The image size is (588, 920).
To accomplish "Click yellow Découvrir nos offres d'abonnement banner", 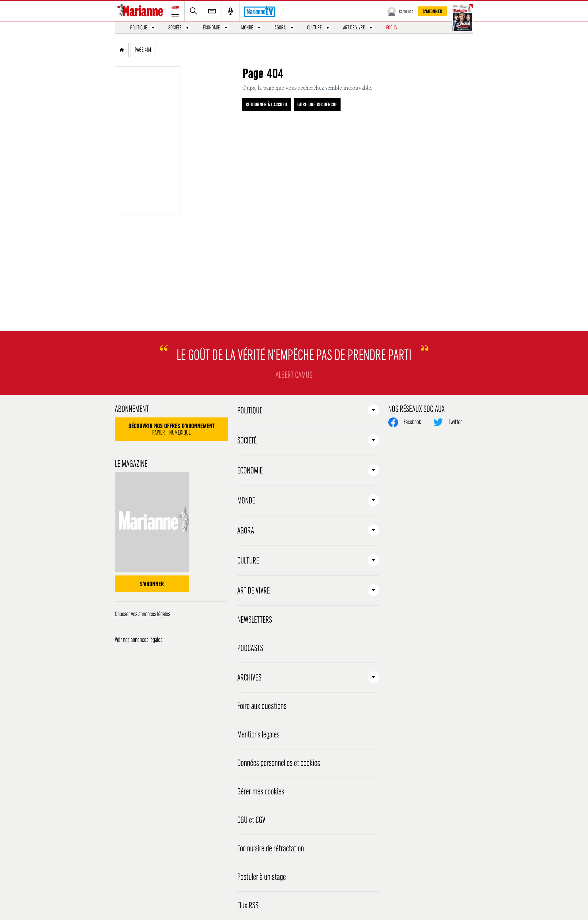I will click(x=171, y=429).
